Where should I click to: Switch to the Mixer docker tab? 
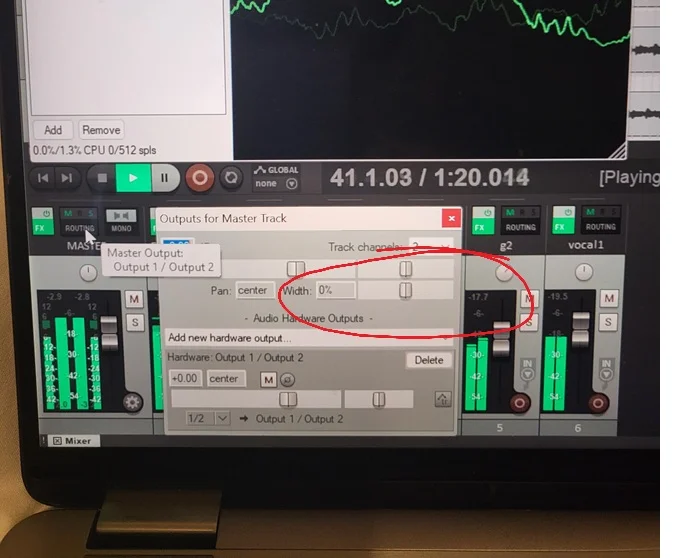[x=73, y=441]
